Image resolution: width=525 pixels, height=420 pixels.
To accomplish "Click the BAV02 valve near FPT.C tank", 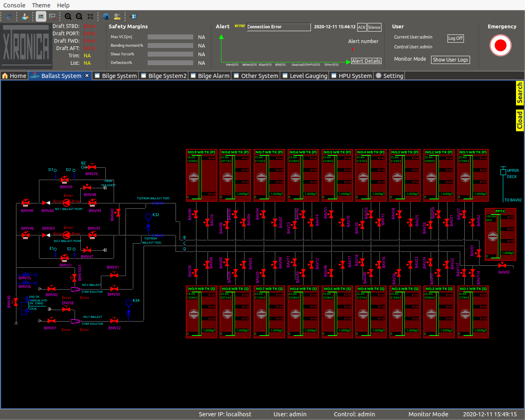I will click(502, 265).
